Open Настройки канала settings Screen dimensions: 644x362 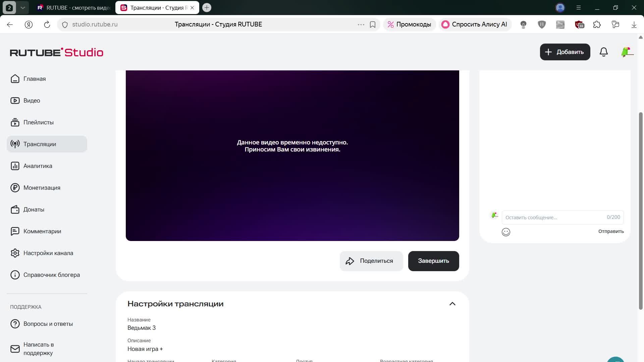coord(48,253)
